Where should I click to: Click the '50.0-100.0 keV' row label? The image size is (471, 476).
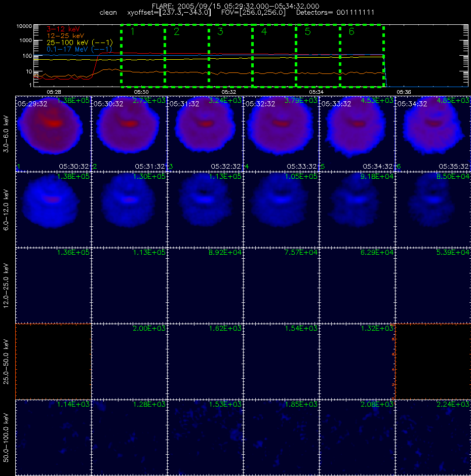[6, 438]
